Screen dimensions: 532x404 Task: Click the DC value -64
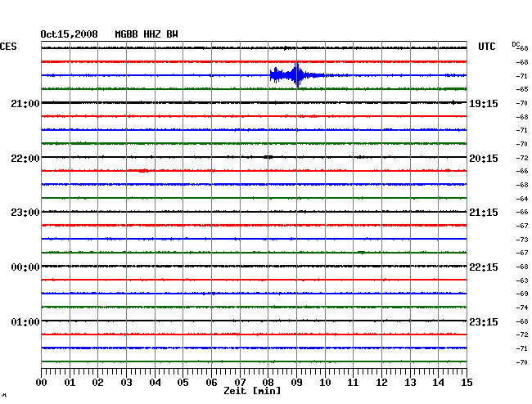pos(522,199)
